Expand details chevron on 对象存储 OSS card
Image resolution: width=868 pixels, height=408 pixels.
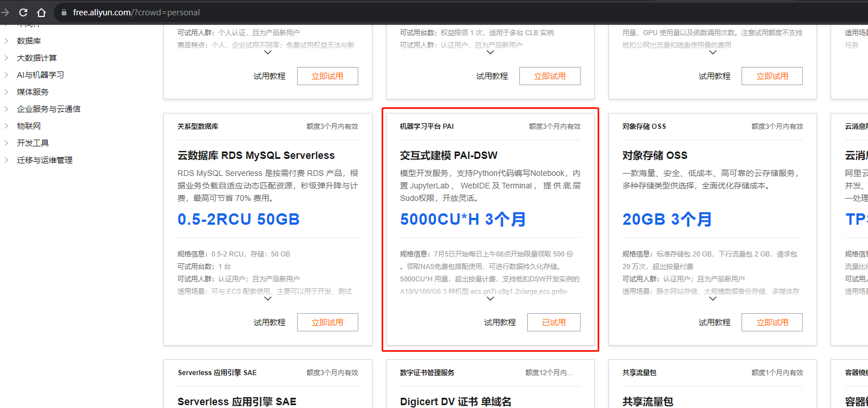[713, 298]
